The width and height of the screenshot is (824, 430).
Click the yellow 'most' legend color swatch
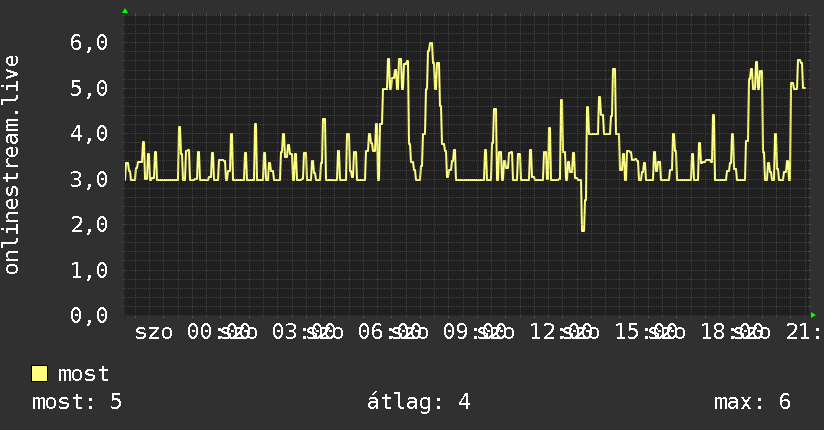tap(39, 374)
